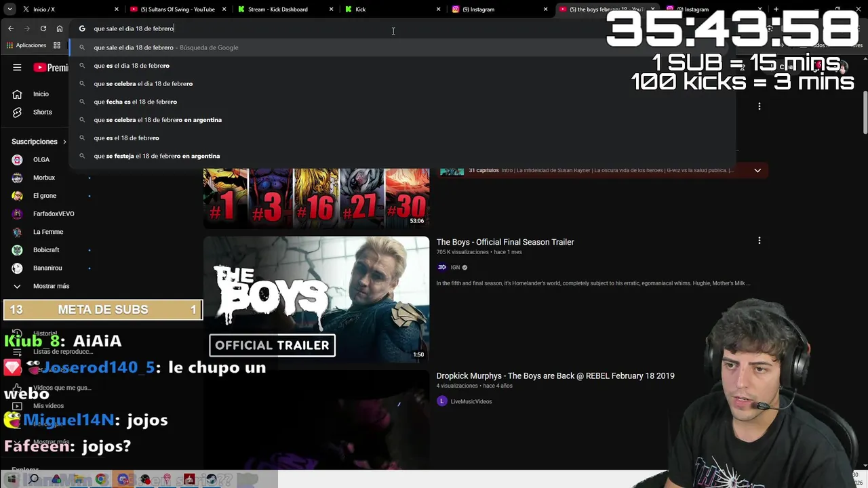Expand the 31 capítulos chapter list
Screen dimensions: 868x488
(757, 171)
